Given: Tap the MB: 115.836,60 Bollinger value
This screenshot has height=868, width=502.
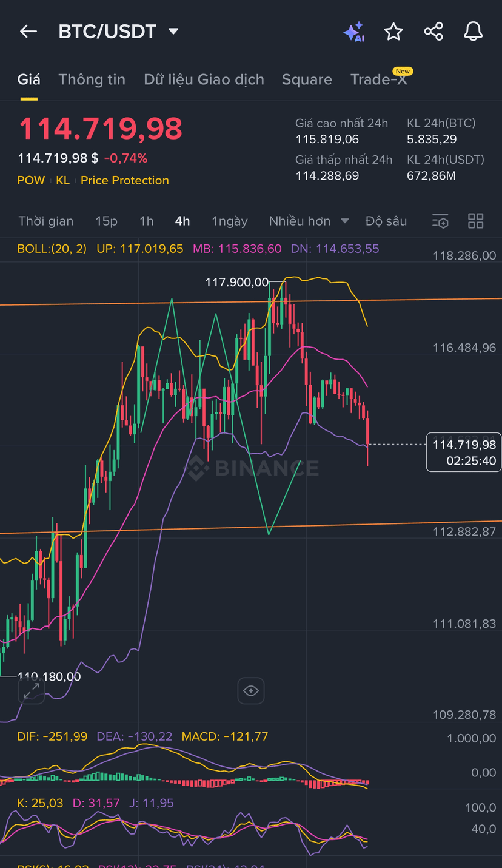Looking at the screenshot, I should point(237,249).
